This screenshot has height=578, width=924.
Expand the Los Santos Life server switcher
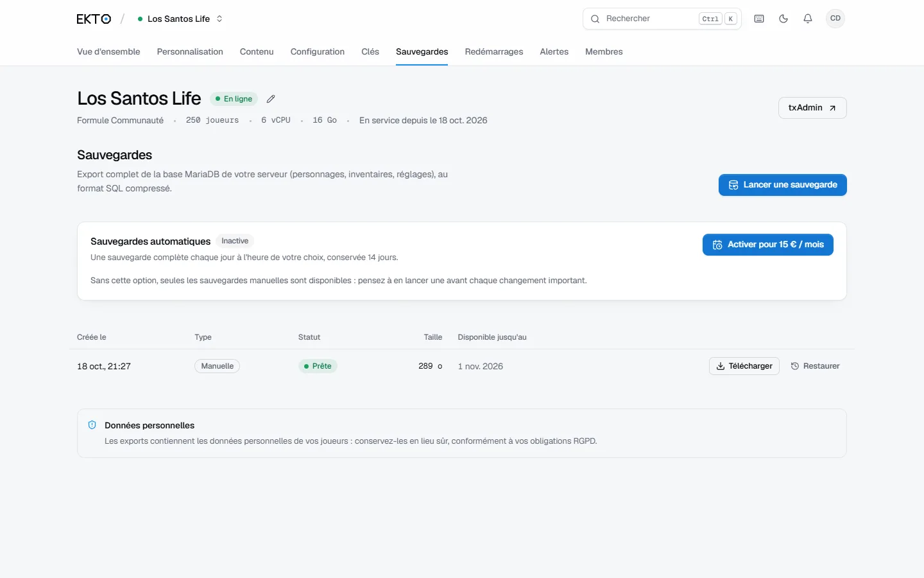[180, 19]
